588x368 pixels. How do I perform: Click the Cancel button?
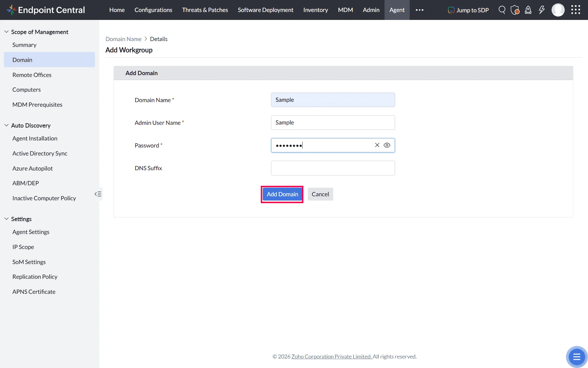(320, 194)
